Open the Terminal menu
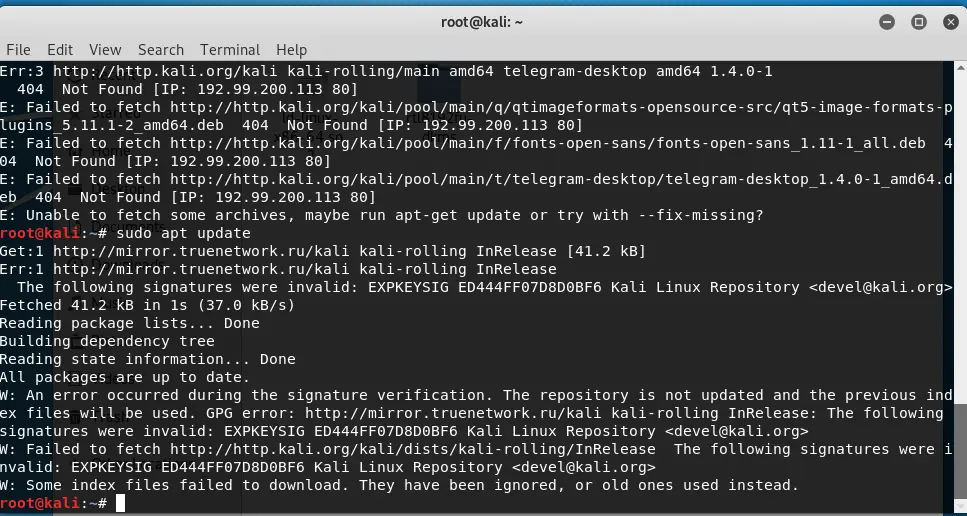This screenshot has width=967, height=516. pos(230,50)
